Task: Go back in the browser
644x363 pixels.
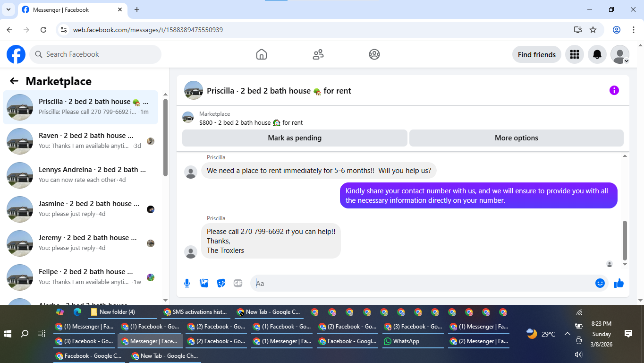Action: click(9, 30)
